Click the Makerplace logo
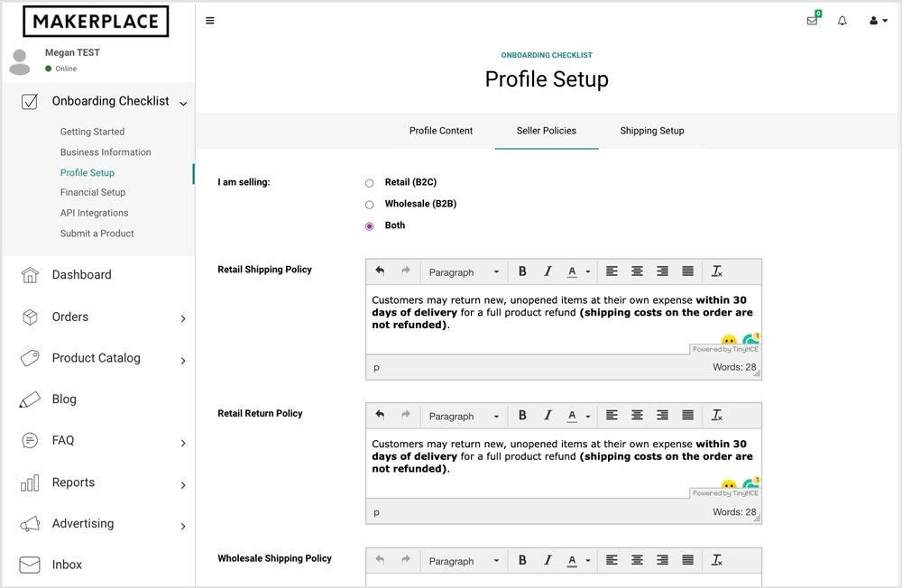Viewport: 902px width, 588px height. click(97, 22)
